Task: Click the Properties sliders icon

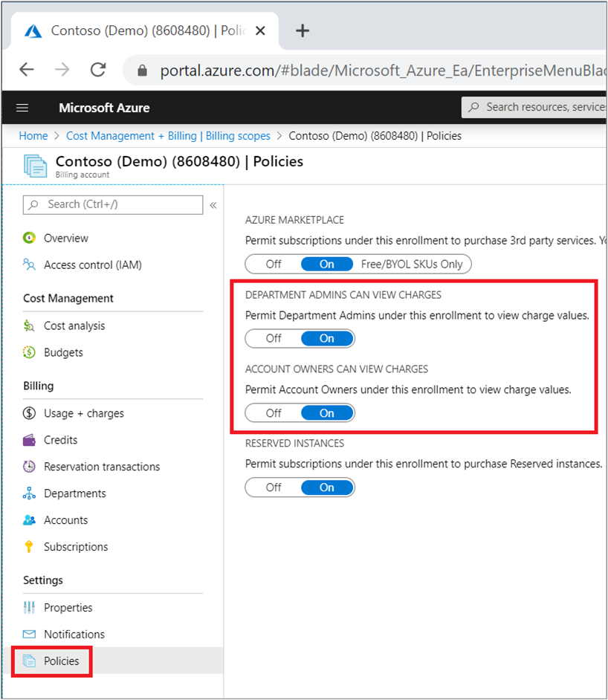Action: coord(29,607)
